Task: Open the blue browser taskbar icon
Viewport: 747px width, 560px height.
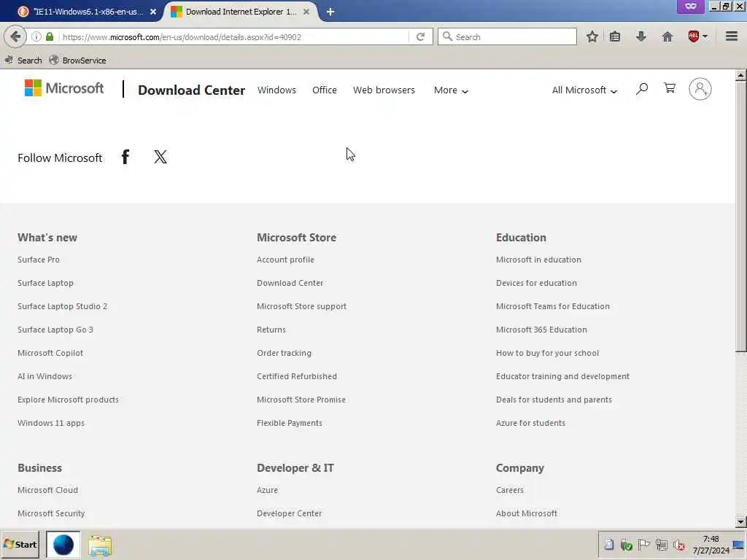Action: (x=63, y=545)
